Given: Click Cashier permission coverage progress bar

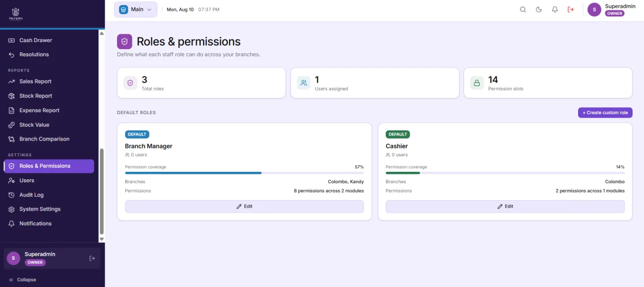Looking at the screenshot, I should point(505,173).
